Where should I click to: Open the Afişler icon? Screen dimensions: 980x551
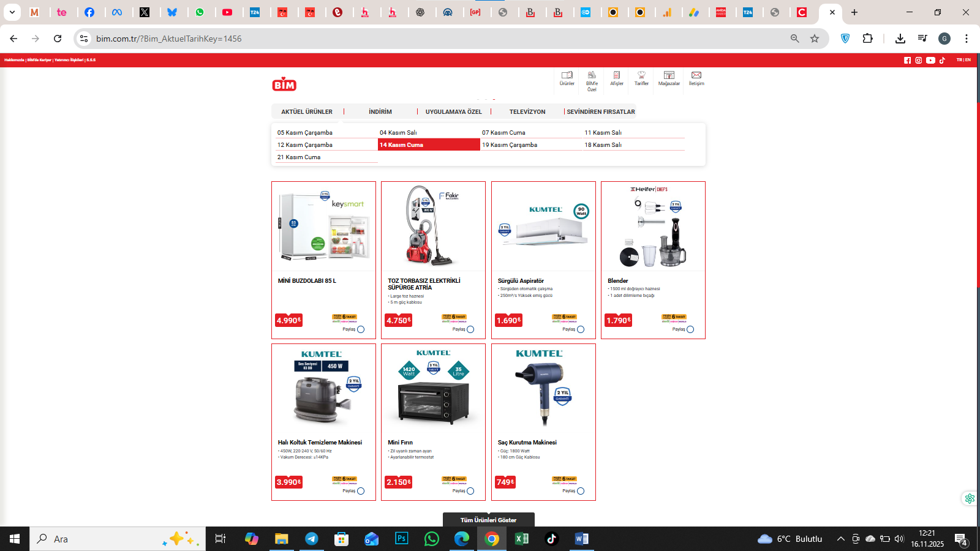point(617,78)
